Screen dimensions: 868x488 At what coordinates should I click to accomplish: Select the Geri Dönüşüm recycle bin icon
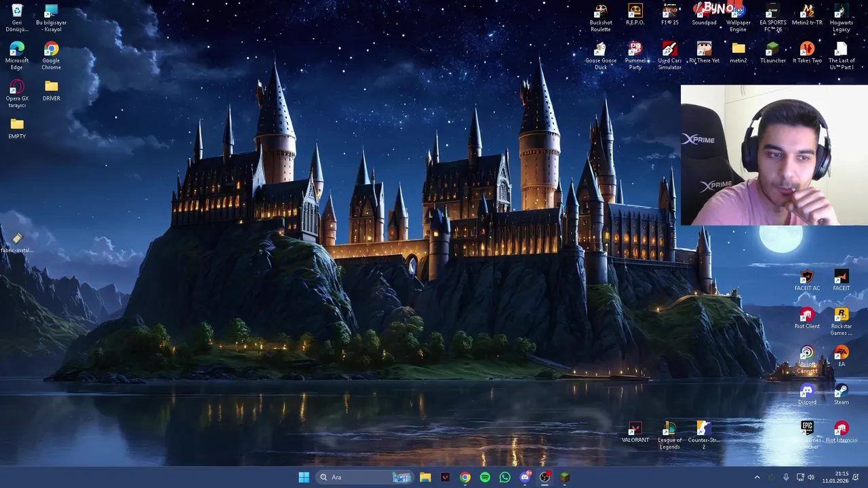click(x=17, y=18)
